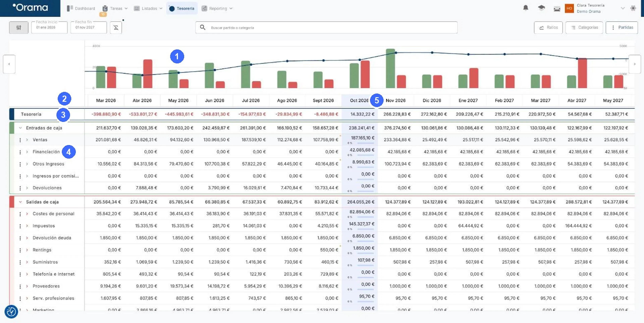
Task: Click the chart's right arrow to advance months
Action: click(634, 64)
